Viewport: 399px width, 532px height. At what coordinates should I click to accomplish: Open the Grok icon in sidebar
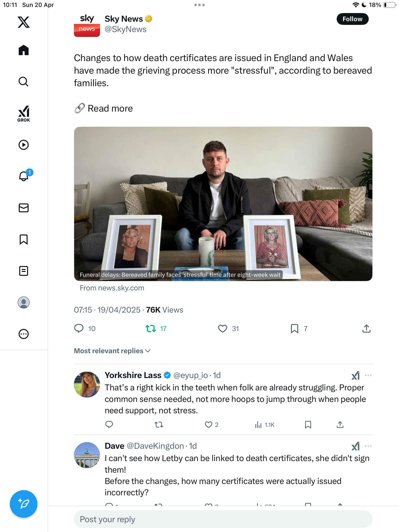[x=24, y=114]
